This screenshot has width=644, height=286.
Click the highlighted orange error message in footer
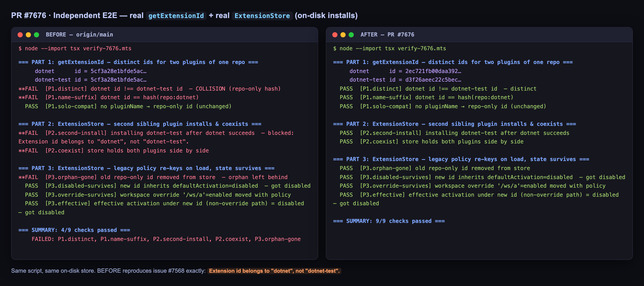coord(274,271)
